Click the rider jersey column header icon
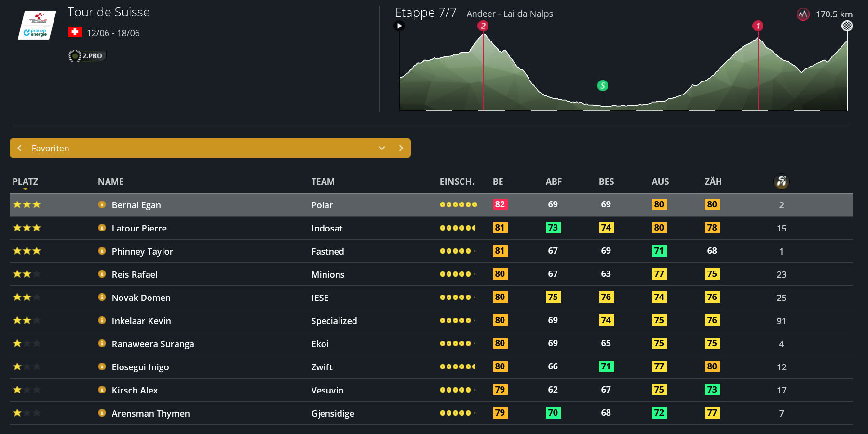This screenshot has width=868, height=434. point(781,181)
